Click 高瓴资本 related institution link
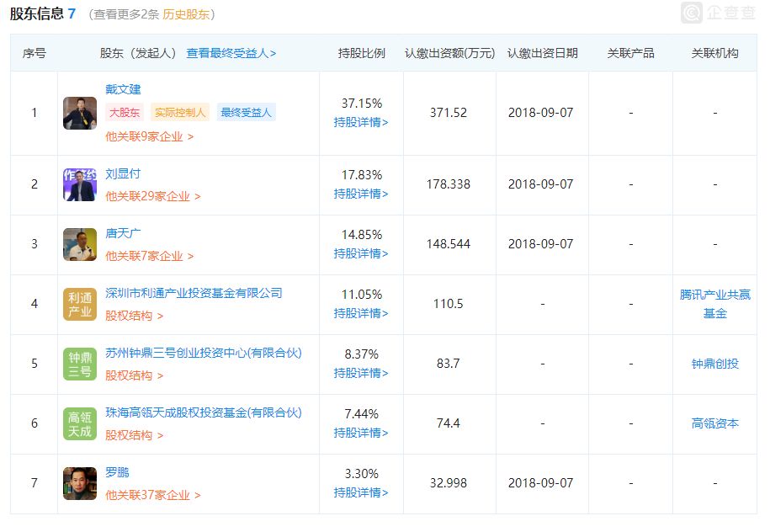Viewport: 770px width, 532px height. point(714,423)
